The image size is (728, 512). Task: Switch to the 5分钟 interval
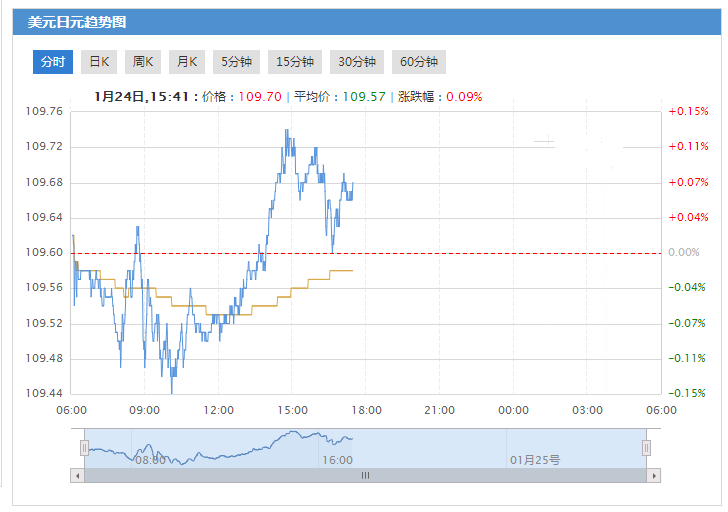[x=236, y=62]
